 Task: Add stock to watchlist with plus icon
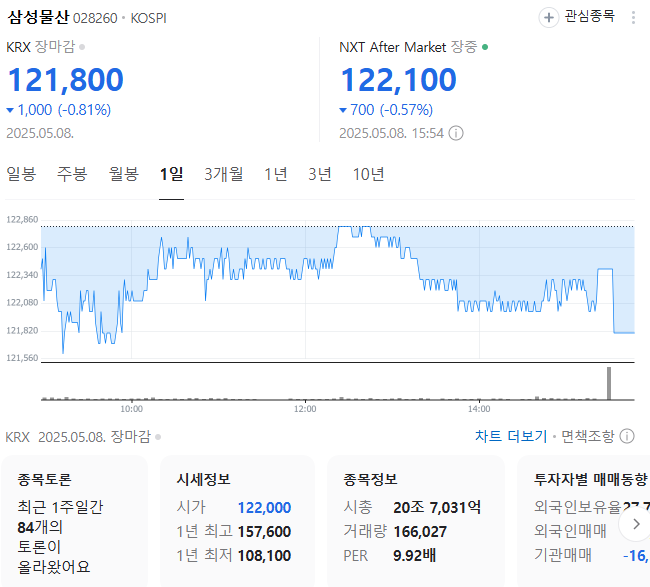pos(548,18)
